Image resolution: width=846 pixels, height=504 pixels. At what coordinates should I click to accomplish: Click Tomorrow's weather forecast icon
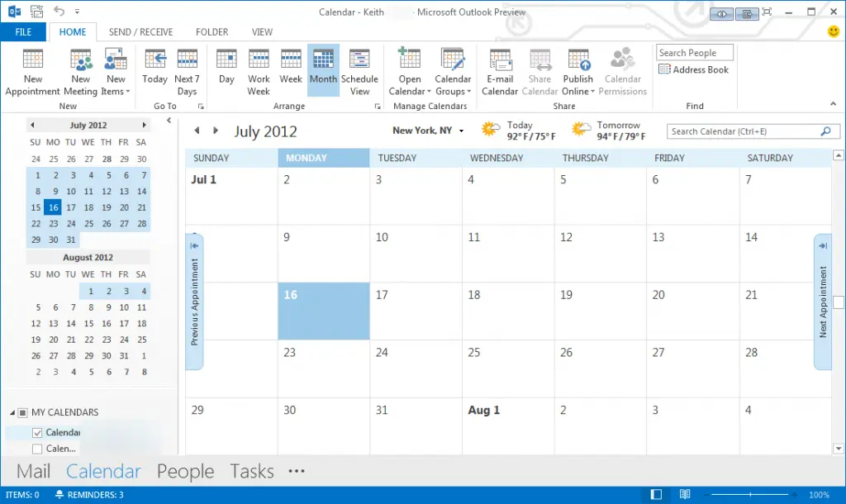click(581, 130)
